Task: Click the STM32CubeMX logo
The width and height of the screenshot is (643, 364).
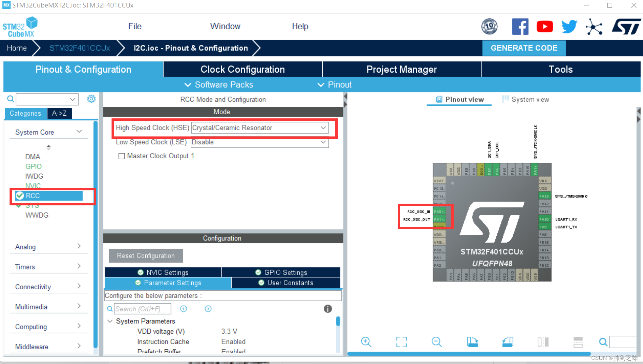Action: (20, 27)
